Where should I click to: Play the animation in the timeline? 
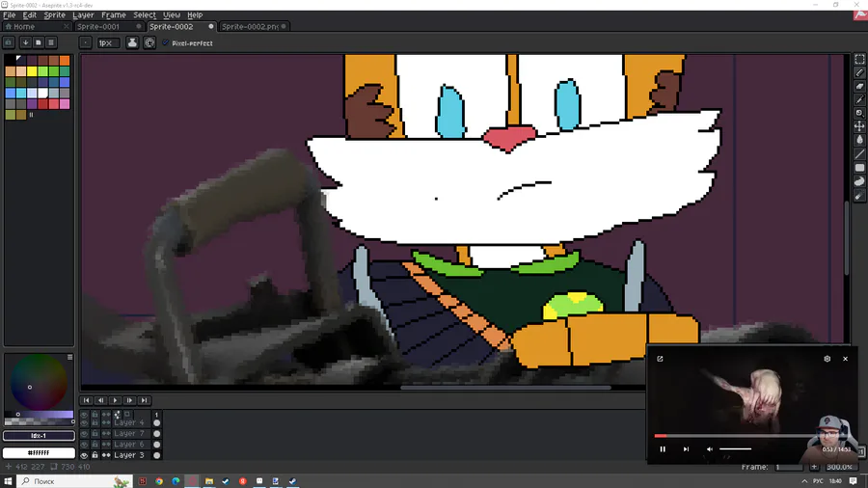tap(115, 400)
